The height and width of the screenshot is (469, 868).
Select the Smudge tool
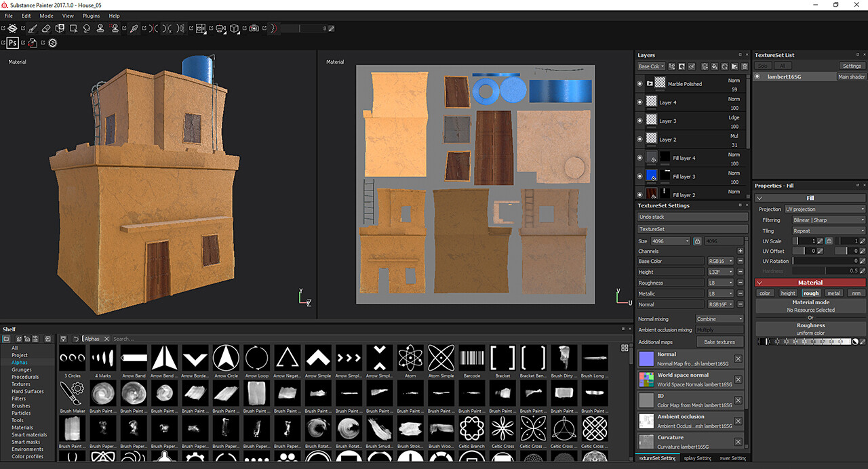[87, 28]
